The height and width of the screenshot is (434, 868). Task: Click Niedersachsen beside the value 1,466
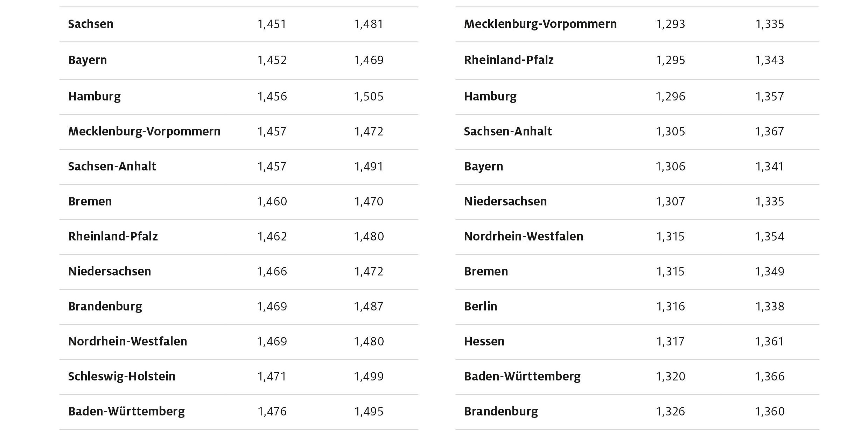tap(110, 271)
